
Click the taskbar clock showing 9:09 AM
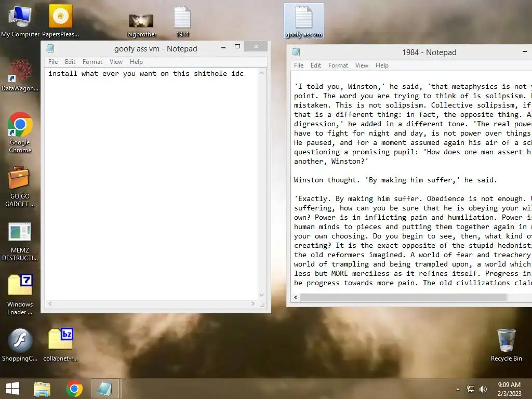tap(509, 389)
